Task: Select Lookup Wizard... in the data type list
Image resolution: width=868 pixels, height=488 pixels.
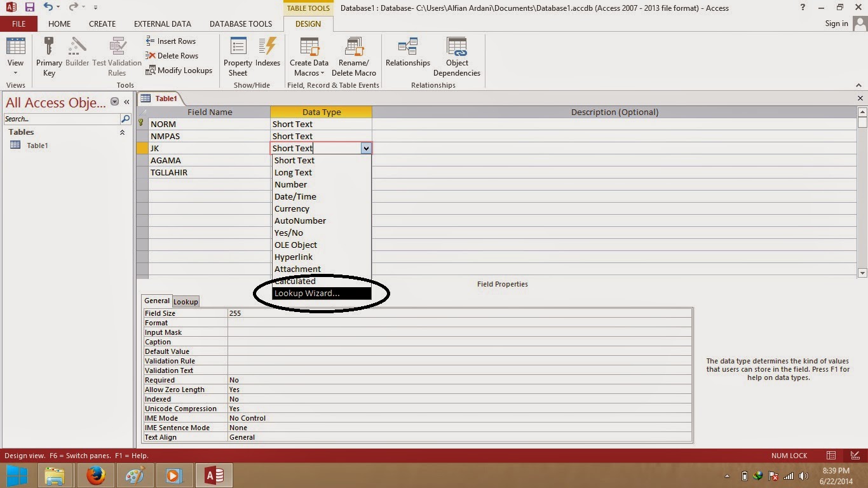Action: 322,293
